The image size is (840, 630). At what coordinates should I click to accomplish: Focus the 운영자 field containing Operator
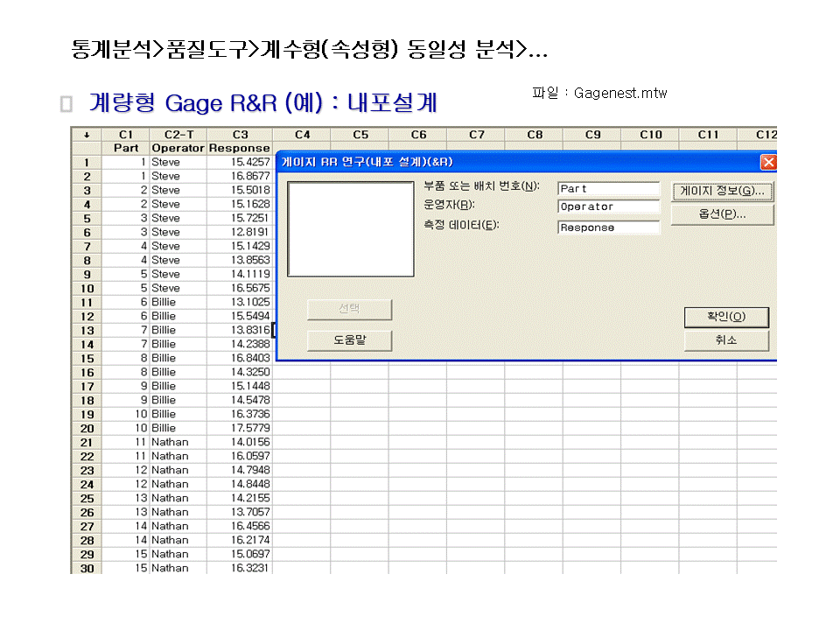click(609, 206)
